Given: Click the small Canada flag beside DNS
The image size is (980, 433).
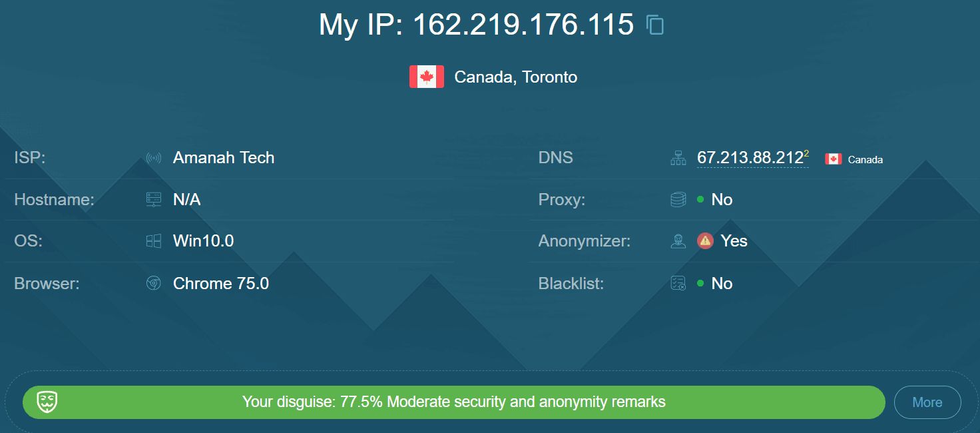Looking at the screenshot, I should (834, 159).
